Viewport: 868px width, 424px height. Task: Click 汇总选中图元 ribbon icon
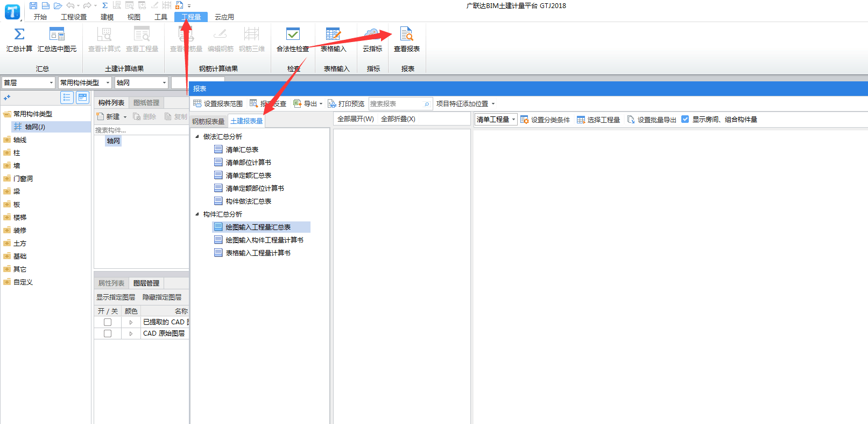tap(57, 40)
